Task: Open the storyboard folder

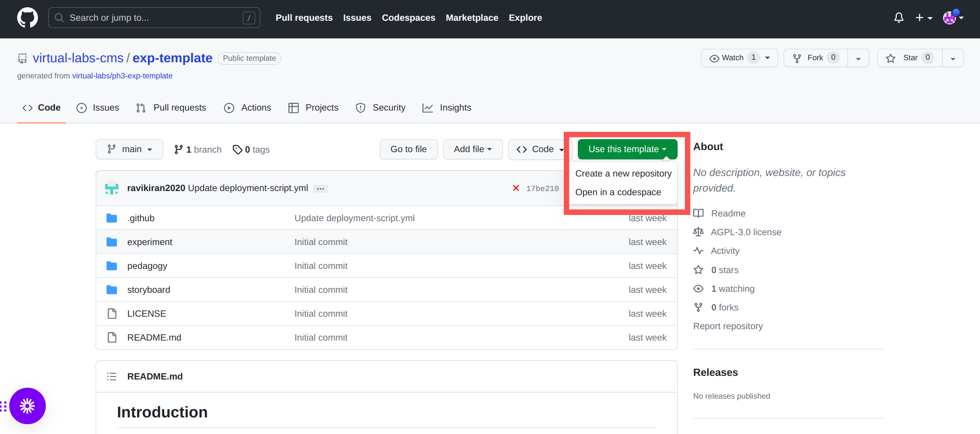Action: coord(149,290)
